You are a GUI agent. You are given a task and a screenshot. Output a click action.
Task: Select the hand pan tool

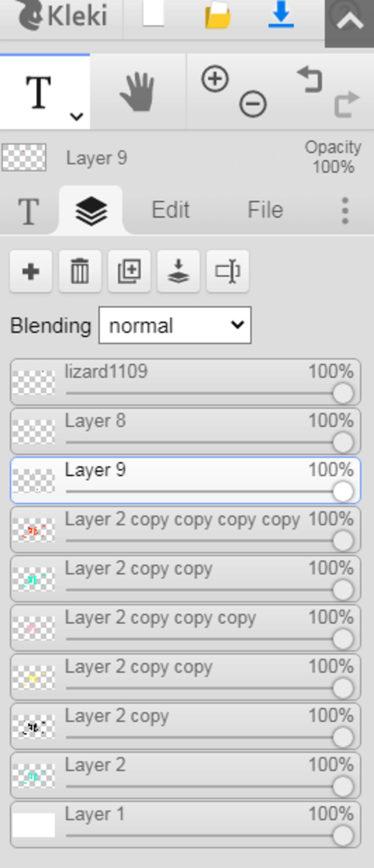(138, 92)
